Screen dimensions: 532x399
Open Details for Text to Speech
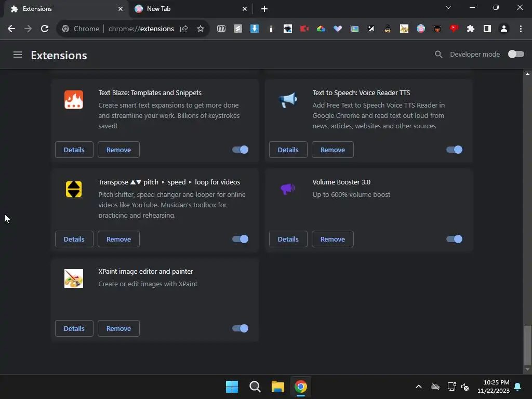coord(288,150)
